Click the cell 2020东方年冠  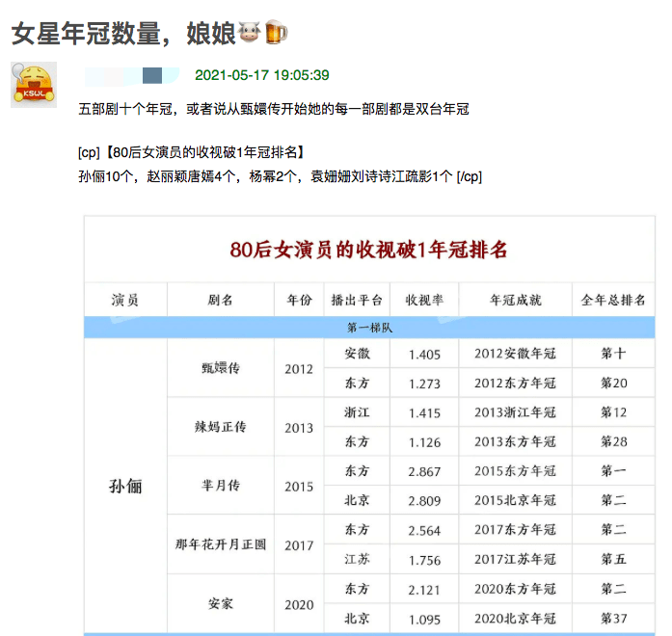pos(515,589)
